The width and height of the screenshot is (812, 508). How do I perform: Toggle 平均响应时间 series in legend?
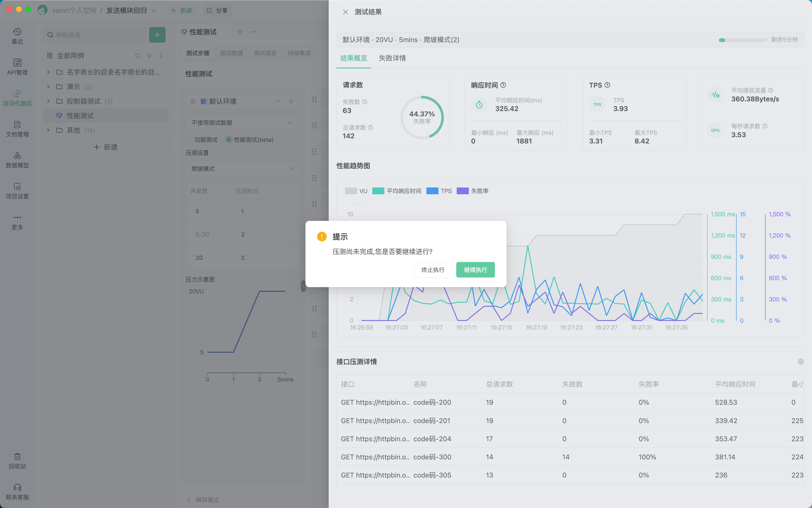[x=397, y=191]
